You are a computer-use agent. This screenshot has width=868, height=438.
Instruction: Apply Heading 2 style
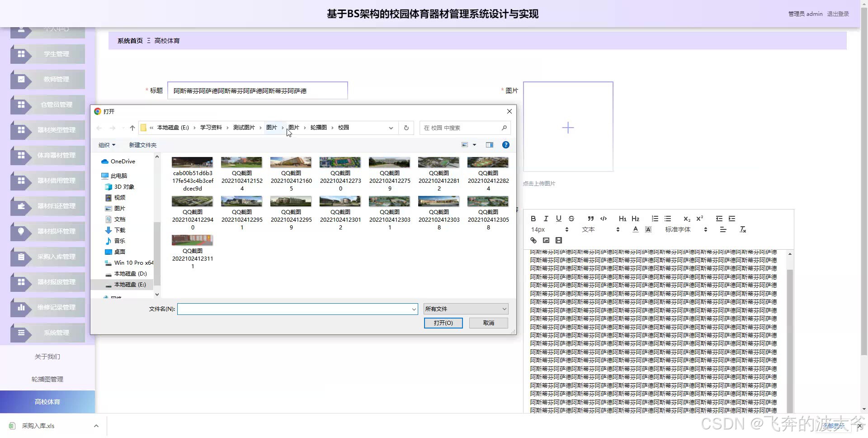[x=635, y=219]
